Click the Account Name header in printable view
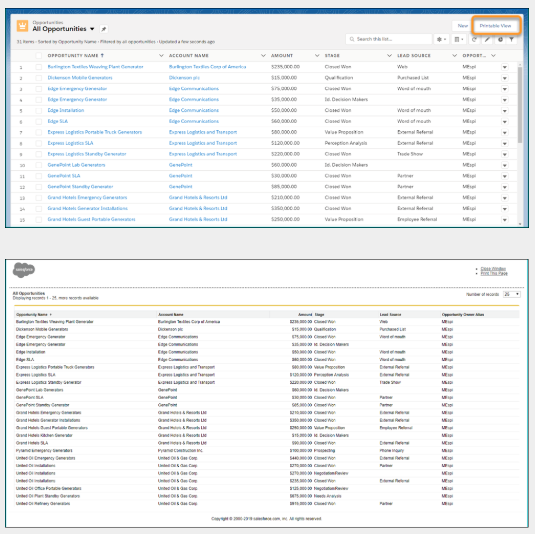 pyautogui.click(x=171, y=315)
